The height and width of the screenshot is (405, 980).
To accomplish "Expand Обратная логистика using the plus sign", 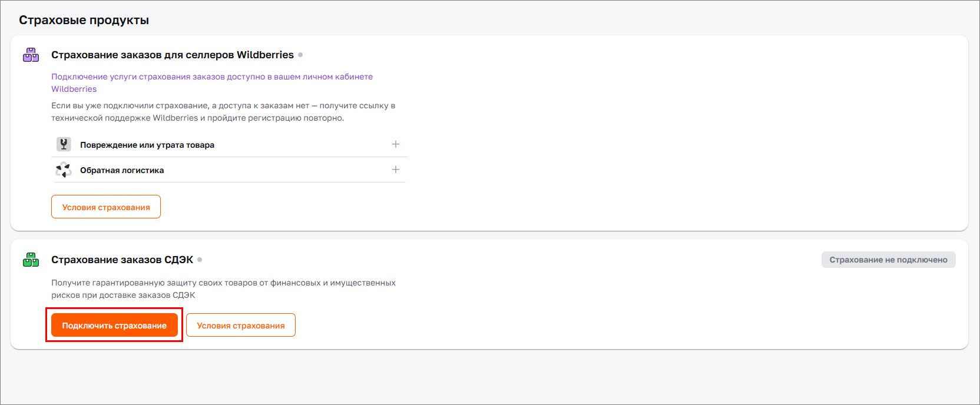I will pyautogui.click(x=396, y=170).
